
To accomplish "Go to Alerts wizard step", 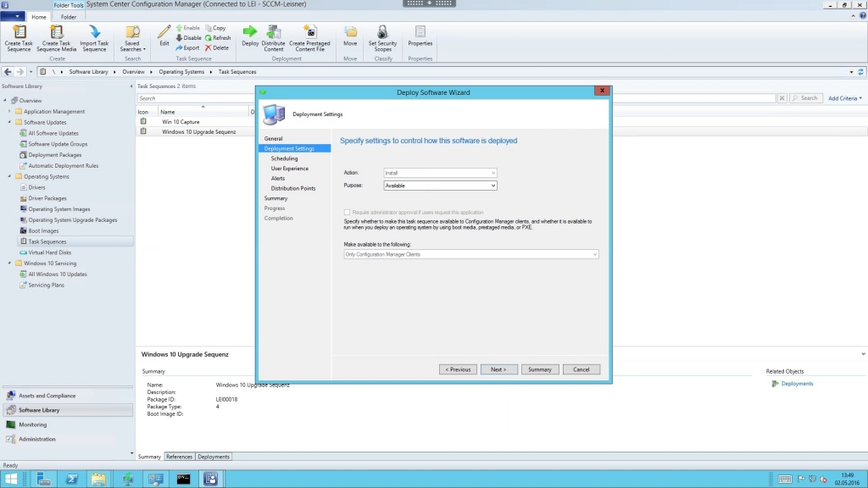I will 278,178.
